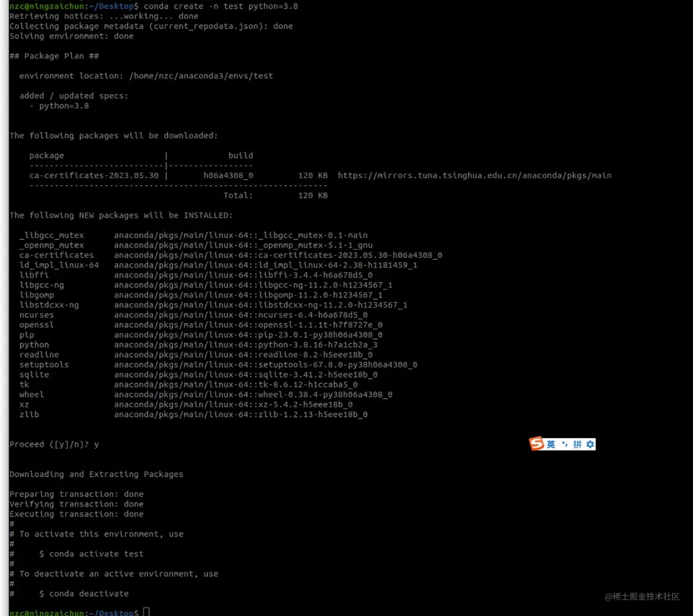Click the 'build' column header in download table
This screenshot has width=693, height=616.
pyautogui.click(x=240, y=155)
